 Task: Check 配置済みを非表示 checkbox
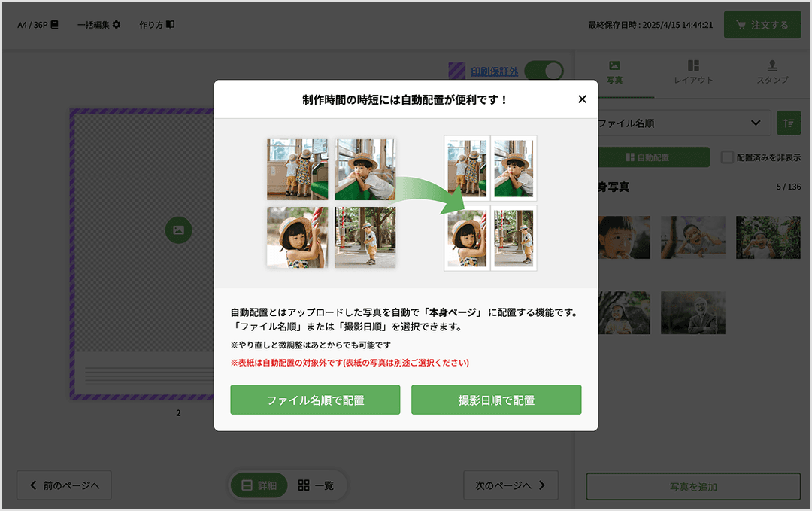point(727,157)
